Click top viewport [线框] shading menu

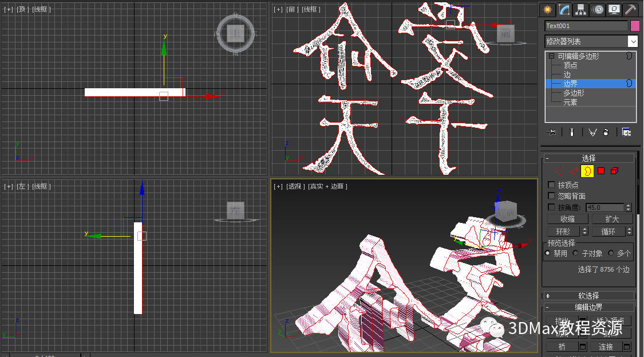[x=41, y=9]
